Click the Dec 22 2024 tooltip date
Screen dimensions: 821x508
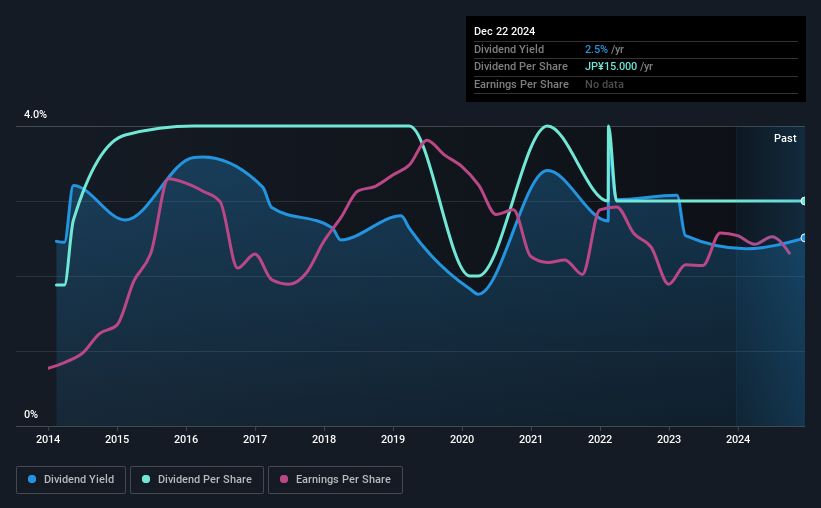tap(504, 31)
